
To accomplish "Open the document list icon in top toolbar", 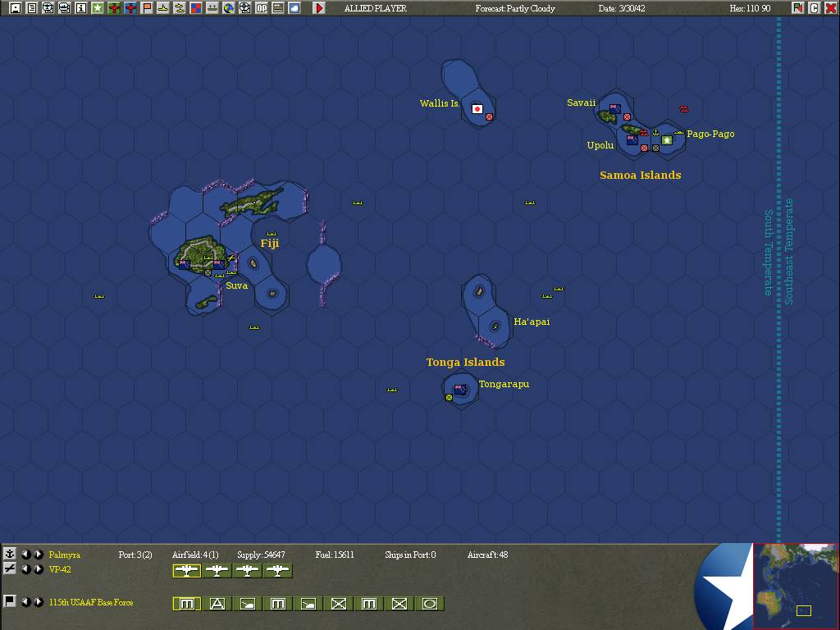I will pyautogui.click(x=32, y=8).
